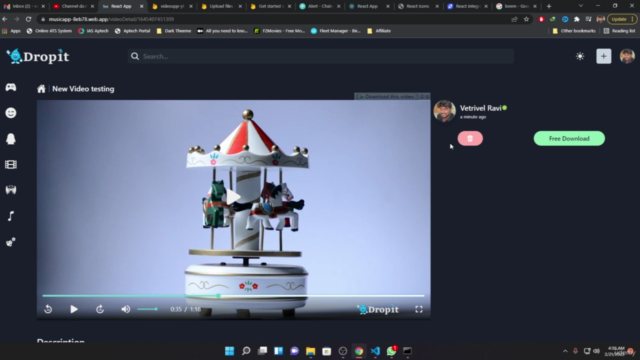Viewport: 640px width, 360px height.
Task: Open the music note category in sidebar
Action: click(11, 216)
